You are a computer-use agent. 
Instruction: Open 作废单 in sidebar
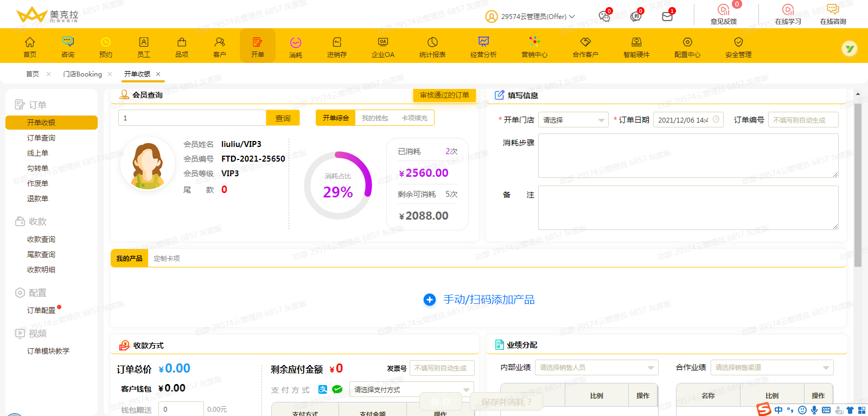tap(37, 183)
